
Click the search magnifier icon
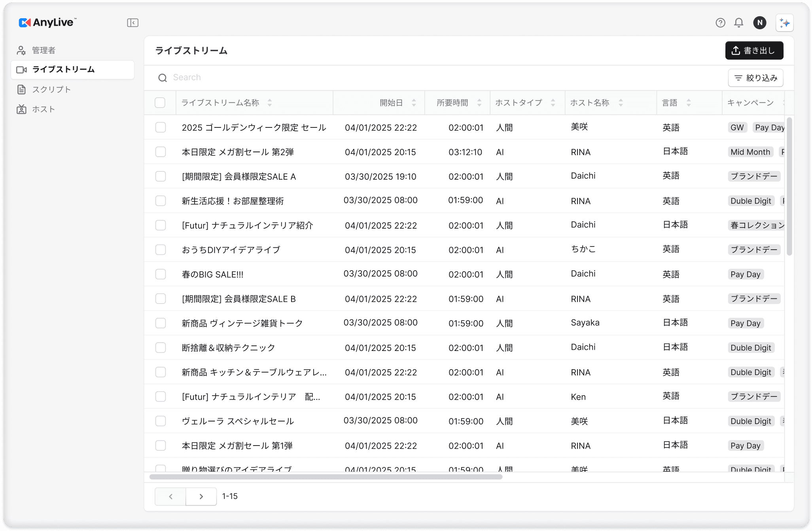tap(162, 78)
